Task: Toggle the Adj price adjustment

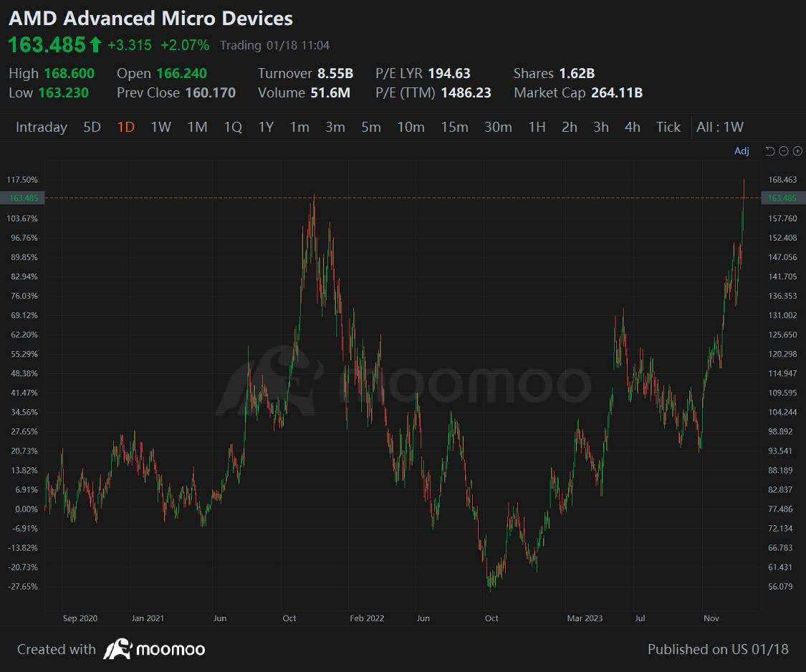Action: (x=742, y=151)
